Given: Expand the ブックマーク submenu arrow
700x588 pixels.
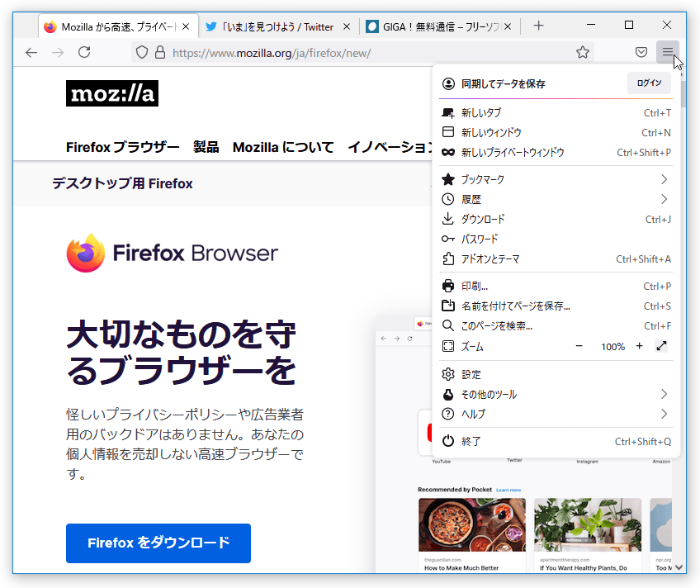Looking at the screenshot, I should (x=664, y=179).
